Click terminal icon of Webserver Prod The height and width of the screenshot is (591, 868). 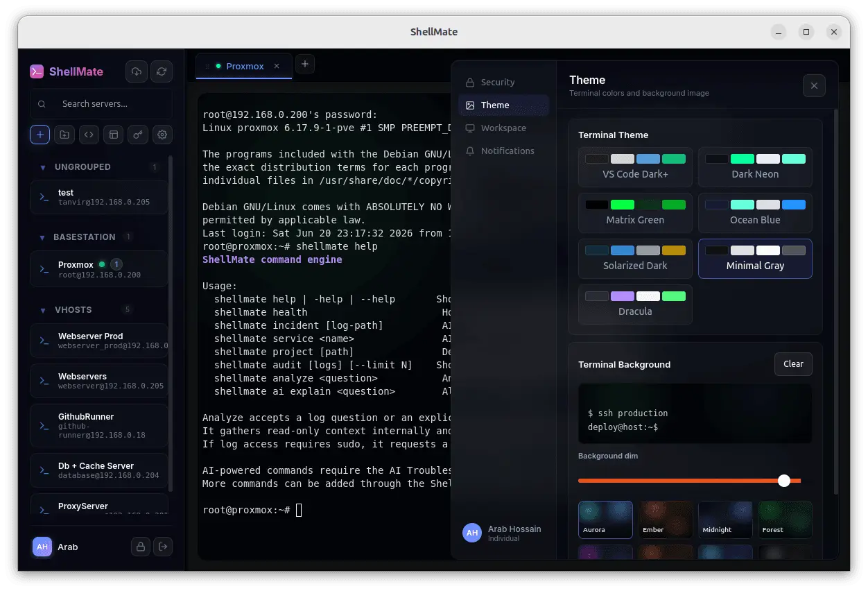click(44, 341)
